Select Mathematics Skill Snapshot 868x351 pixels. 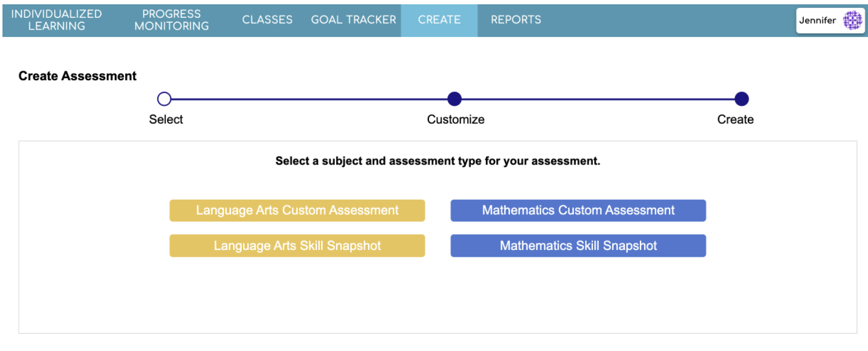click(578, 246)
